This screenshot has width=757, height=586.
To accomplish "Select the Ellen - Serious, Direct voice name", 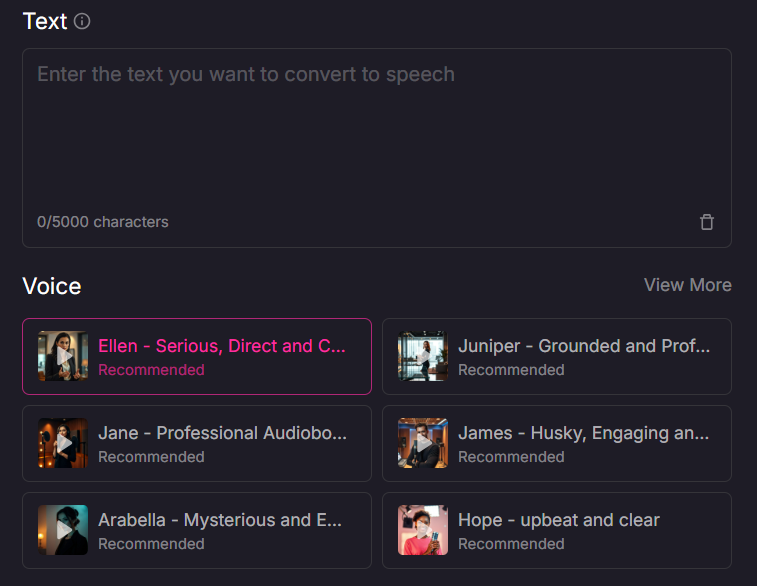I will pos(222,346).
